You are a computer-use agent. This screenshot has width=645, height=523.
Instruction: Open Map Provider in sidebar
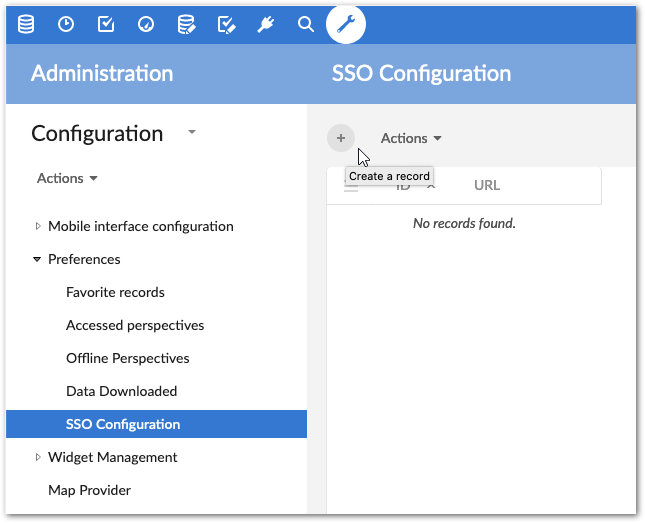(x=89, y=490)
